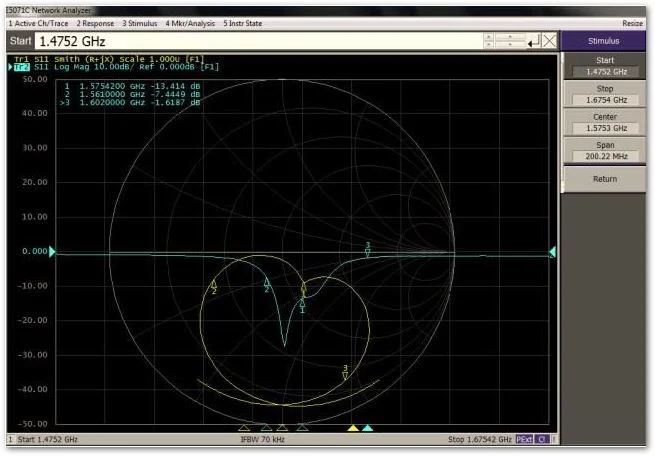This screenshot has width=655, height=456.
Task: Select marker 2 row 1.5610000 GHz
Action: pyautogui.click(x=132, y=94)
